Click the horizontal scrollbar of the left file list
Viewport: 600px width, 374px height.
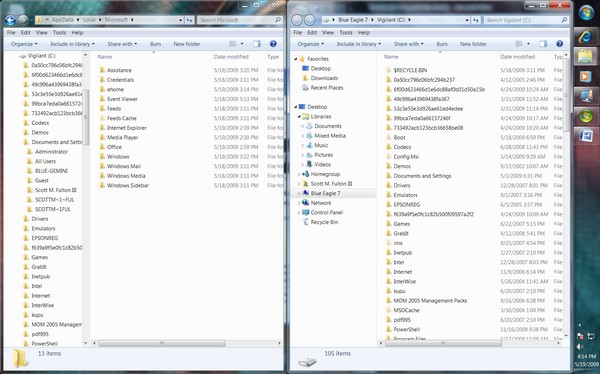(x=161, y=343)
